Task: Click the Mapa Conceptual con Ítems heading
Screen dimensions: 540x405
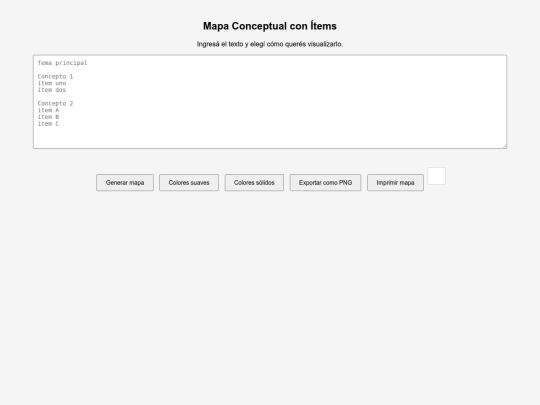Action: coord(270,26)
